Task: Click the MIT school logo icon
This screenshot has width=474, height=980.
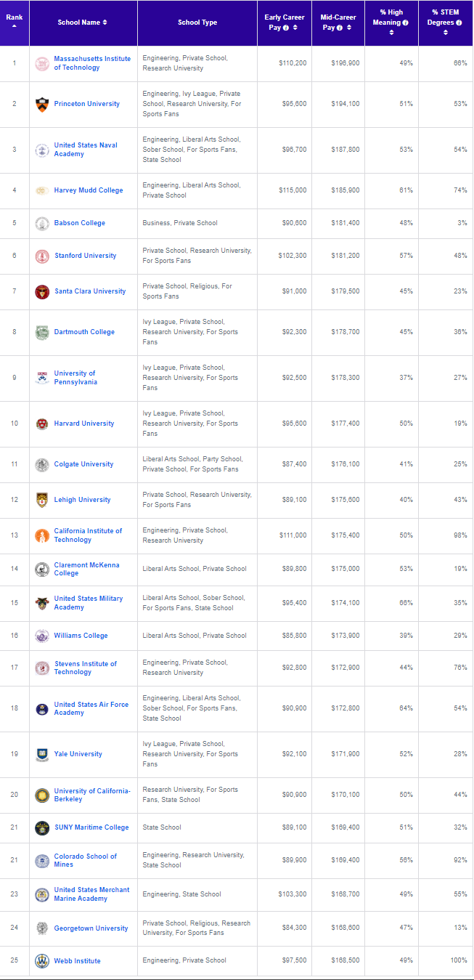Action: click(x=42, y=64)
